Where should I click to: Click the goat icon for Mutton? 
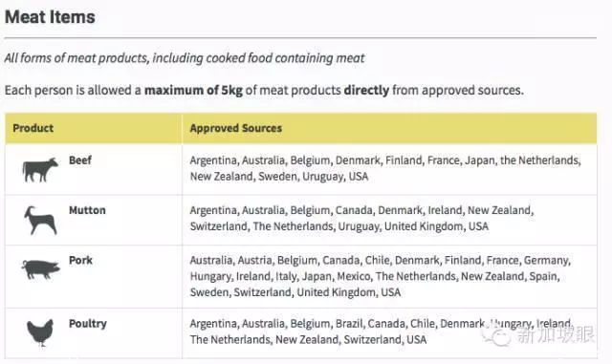40,221
